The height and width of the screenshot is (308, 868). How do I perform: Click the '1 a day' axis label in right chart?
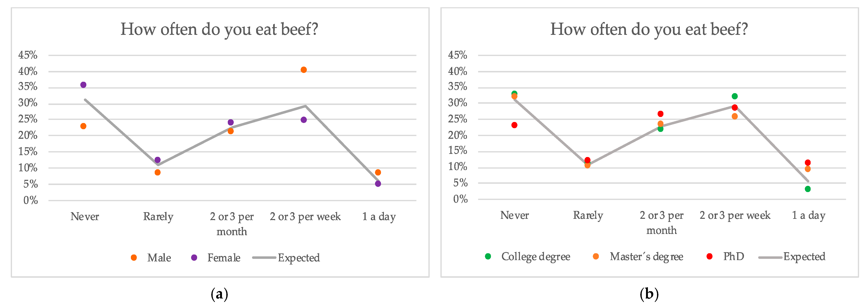coord(808,215)
